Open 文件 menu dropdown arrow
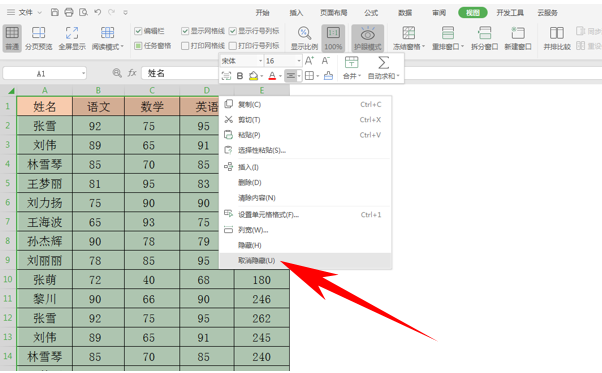The width and height of the screenshot is (602, 373). (40, 13)
